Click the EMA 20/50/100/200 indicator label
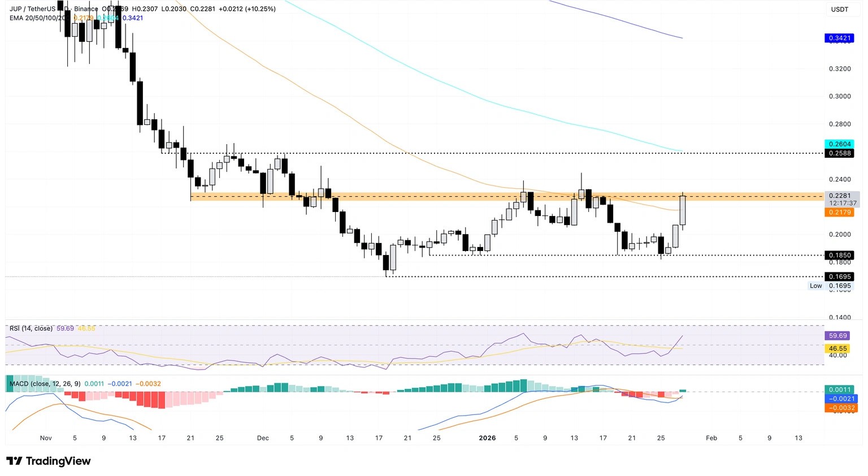 (x=36, y=18)
